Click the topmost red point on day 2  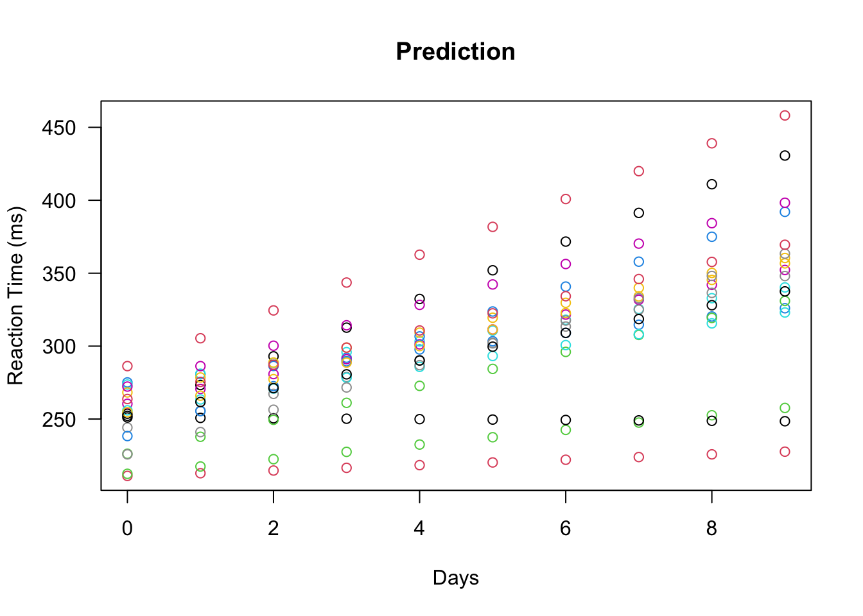click(x=274, y=311)
